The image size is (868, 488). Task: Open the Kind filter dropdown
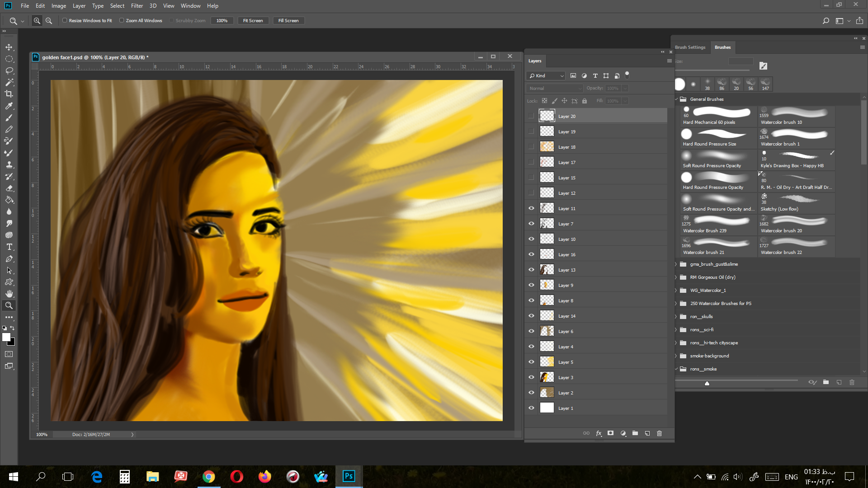[x=546, y=75]
